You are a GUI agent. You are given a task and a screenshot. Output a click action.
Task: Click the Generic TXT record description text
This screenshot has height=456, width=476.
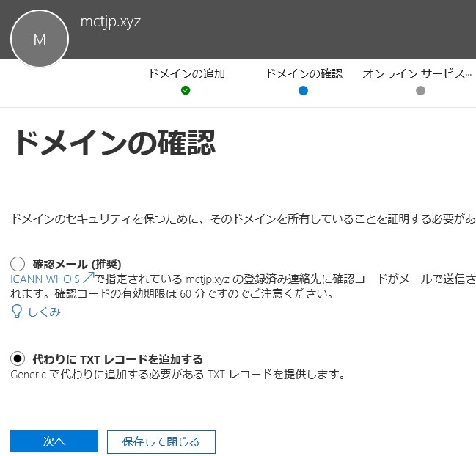coord(177,375)
